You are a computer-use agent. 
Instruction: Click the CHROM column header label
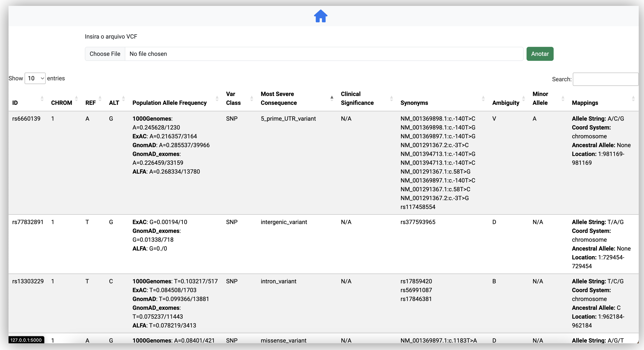pos(62,103)
